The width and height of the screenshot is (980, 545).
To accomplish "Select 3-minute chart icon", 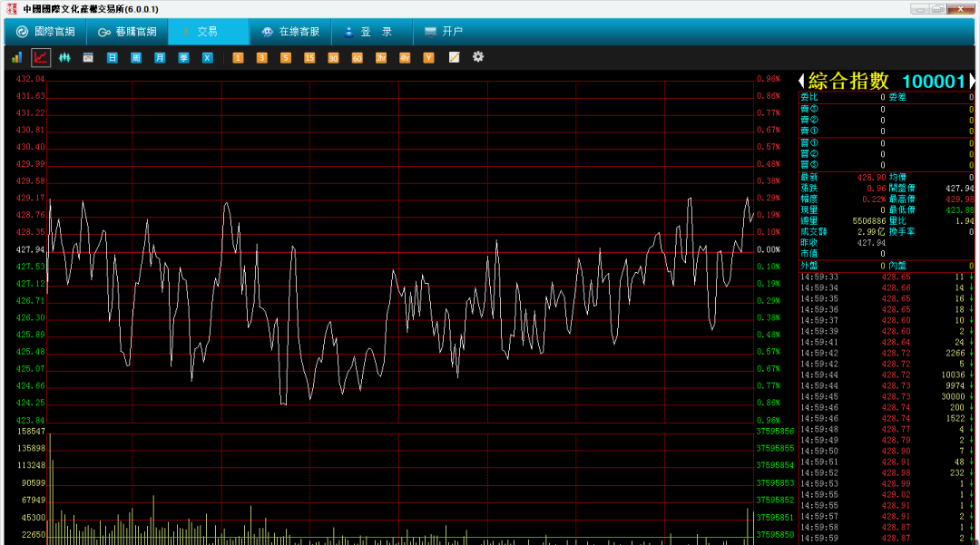I will tap(261, 57).
